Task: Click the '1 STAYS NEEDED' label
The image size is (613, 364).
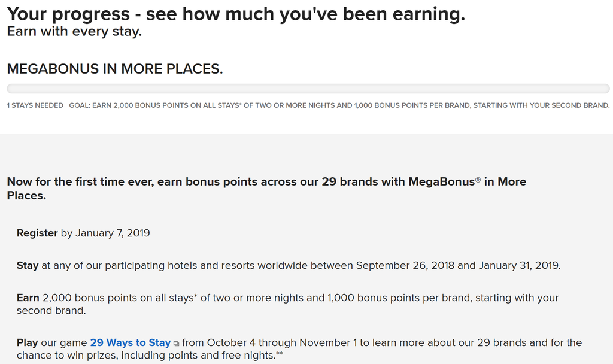Action: 35,105
